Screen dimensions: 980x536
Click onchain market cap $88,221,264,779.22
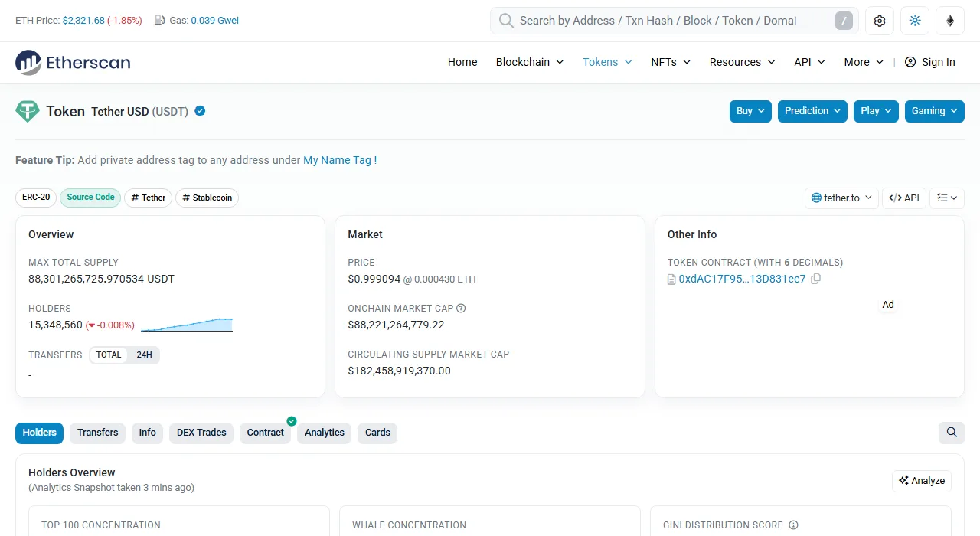(396, 325)
